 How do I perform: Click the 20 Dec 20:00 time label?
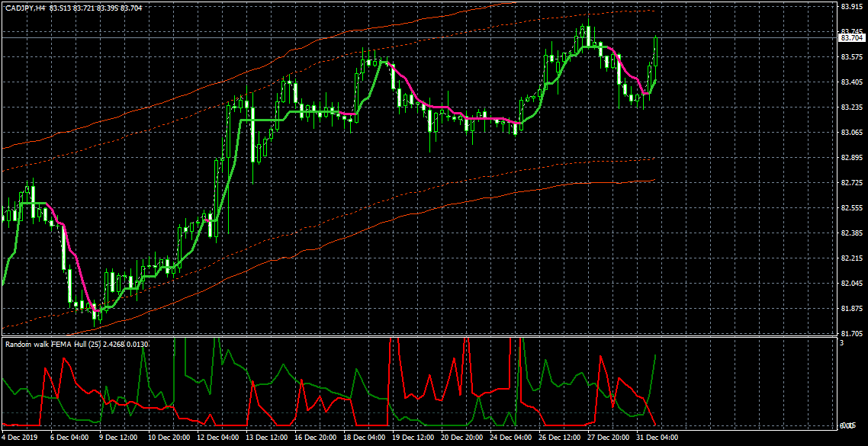[x=461, y=437]
